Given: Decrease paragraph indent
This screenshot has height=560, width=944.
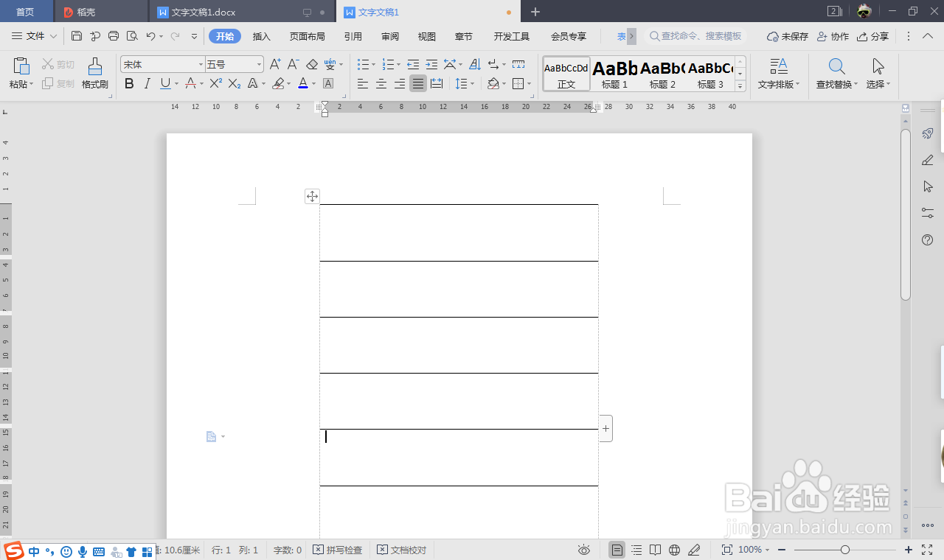Looking at the screenshot, I should point(413,65).
